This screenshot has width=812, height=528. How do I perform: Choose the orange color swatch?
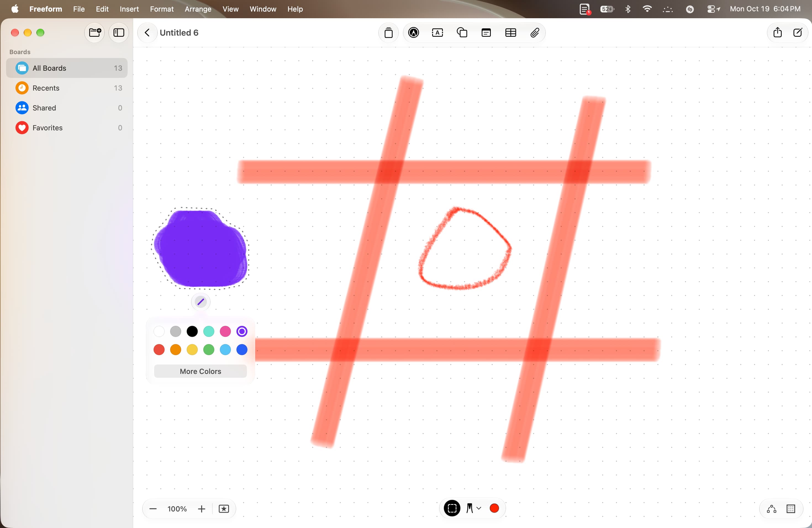176,350
